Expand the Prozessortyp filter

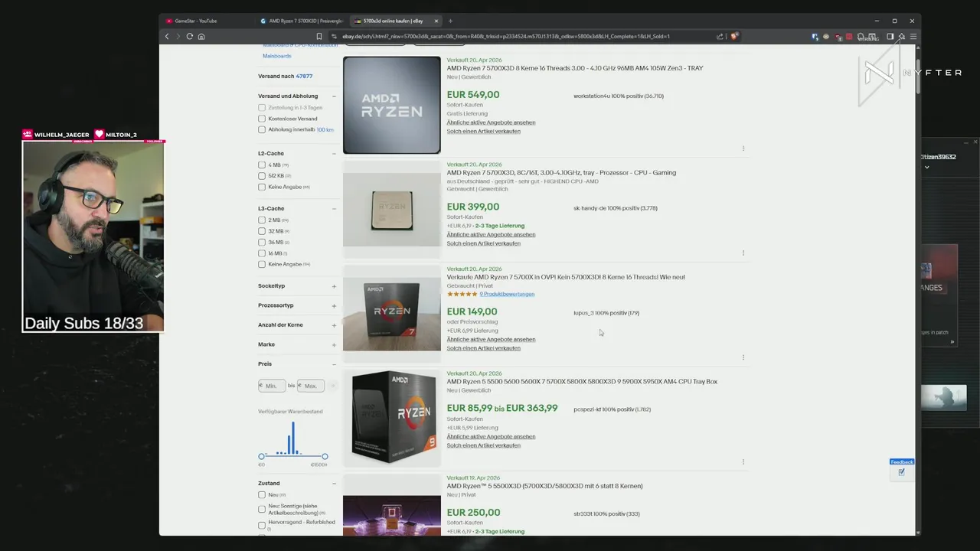pyautogui.click(x=334, y=306)
